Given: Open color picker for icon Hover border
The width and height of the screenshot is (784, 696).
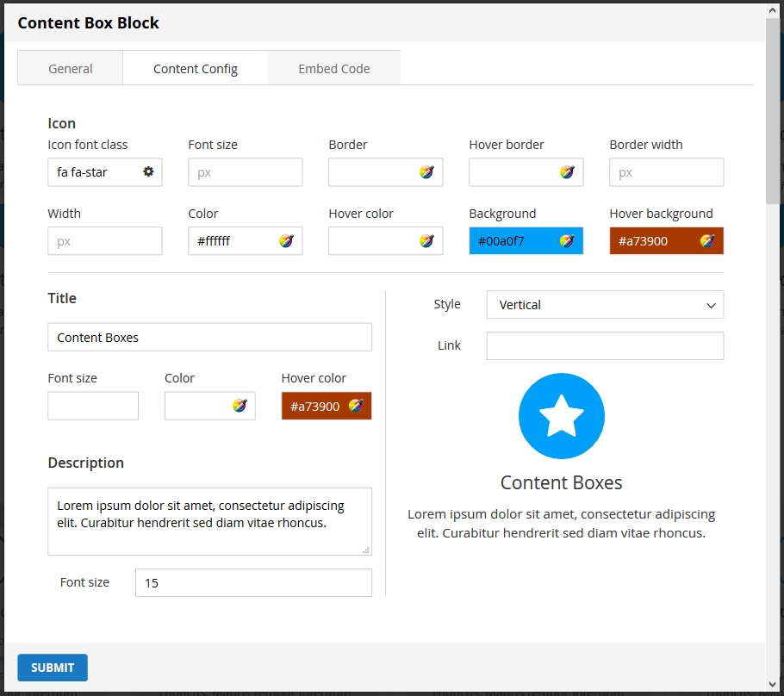Looking at the screenshot, I should pyautogui.click(x=567, y=171).
